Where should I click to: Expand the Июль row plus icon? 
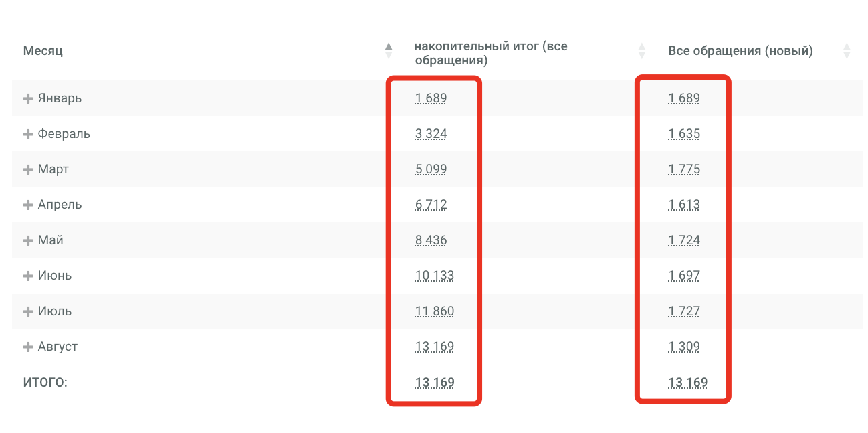coord(28,311)
